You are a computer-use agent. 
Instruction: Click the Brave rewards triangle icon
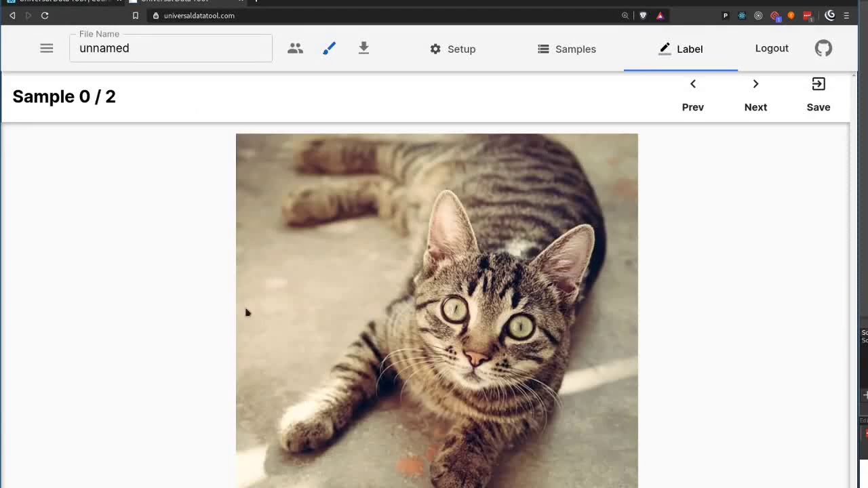tap(660, 16)
